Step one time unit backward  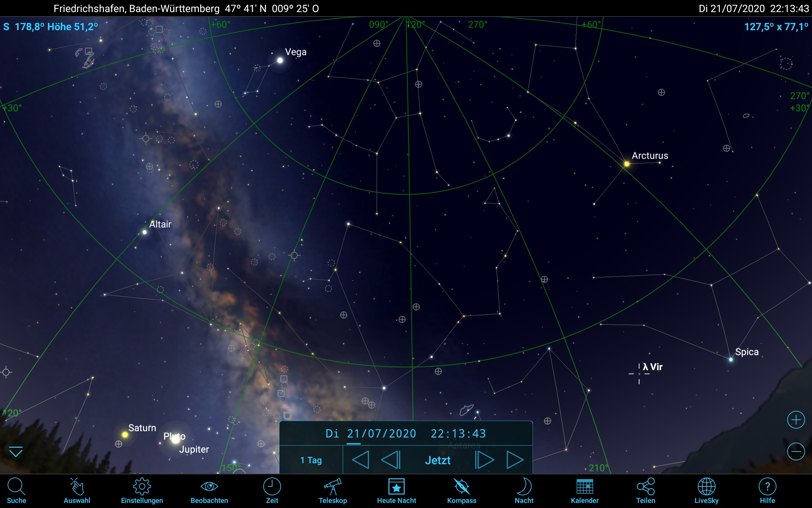click(390, 460)
